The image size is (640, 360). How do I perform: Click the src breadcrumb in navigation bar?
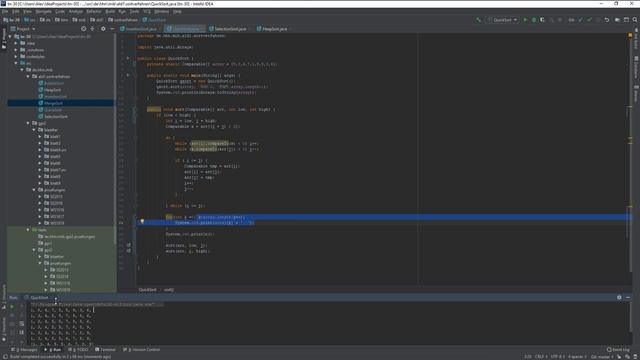(30, 20)
